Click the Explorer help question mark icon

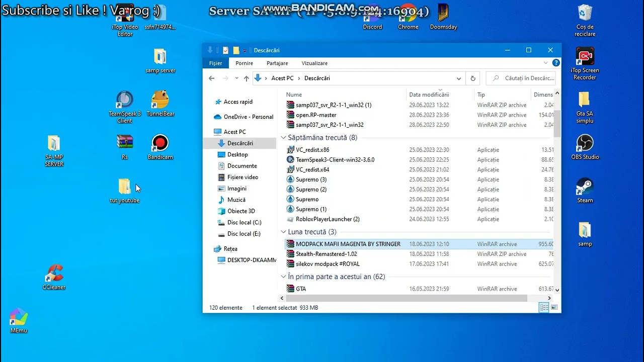pyautogui.click(x=556, y=63)
